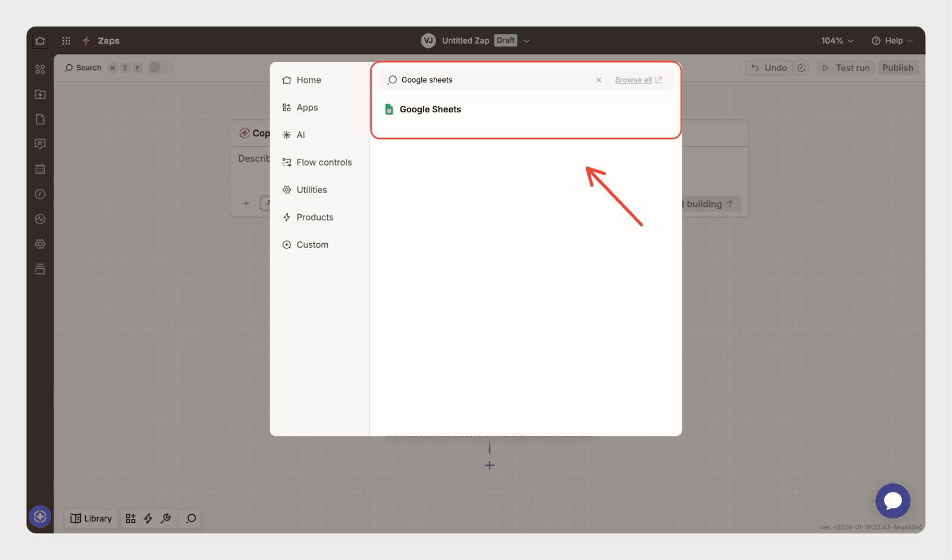The height and width of the screenshot is (560, 952).
Task: Expand the Help menu
Action: pos(892,41)
